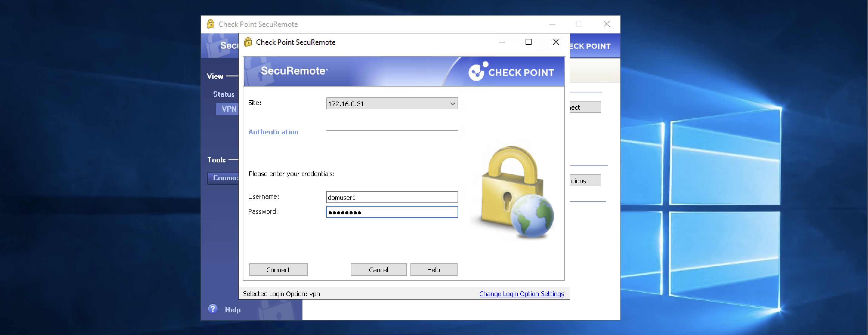This screenshot has height=335, width=868.
Task: Open Change Login Option Settings link
Action: pyautogui.click(x=521, y=294)
